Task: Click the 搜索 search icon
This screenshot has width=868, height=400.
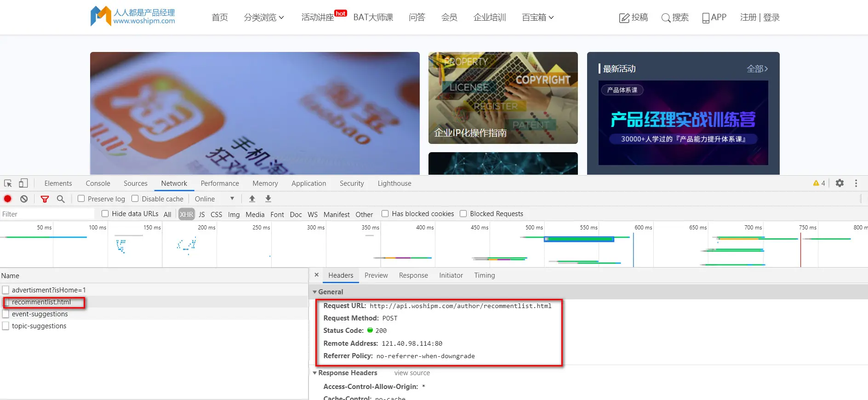Action: [x=666, y=18]
